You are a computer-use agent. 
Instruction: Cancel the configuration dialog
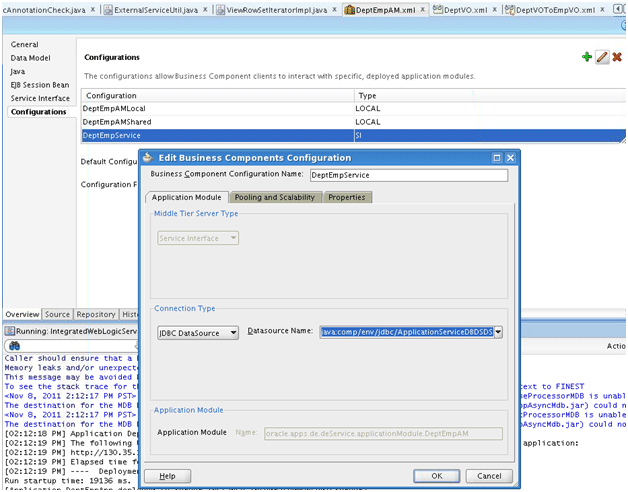click(489, 476)
